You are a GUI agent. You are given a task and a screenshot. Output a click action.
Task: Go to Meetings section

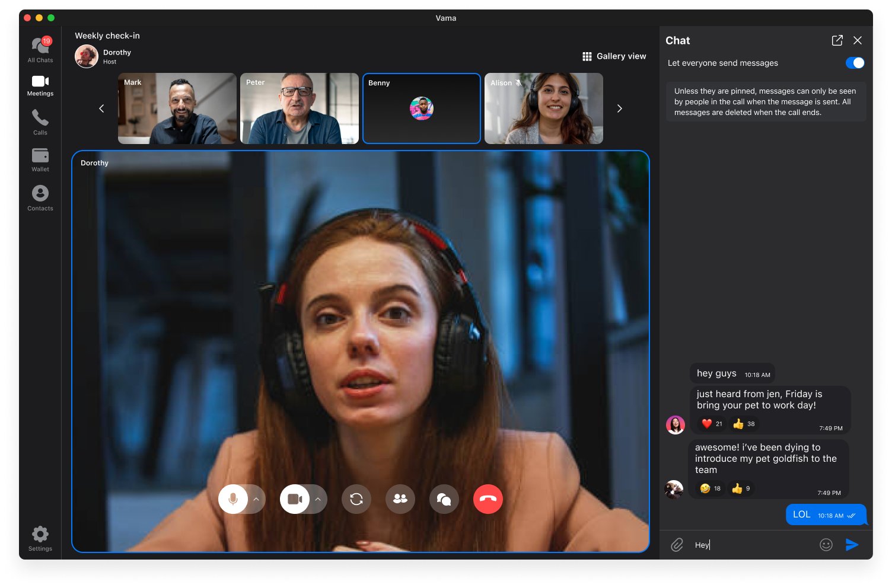click(40, 85)
